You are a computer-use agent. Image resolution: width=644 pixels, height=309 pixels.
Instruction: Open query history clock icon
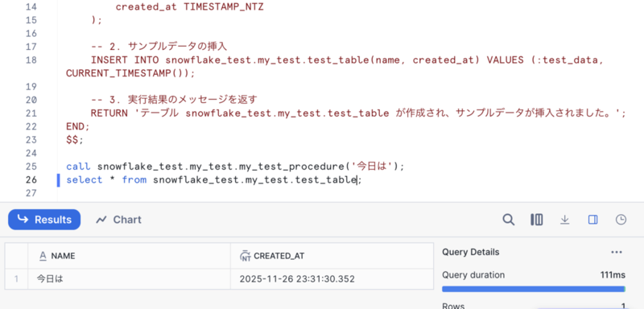tap(621, 220)
